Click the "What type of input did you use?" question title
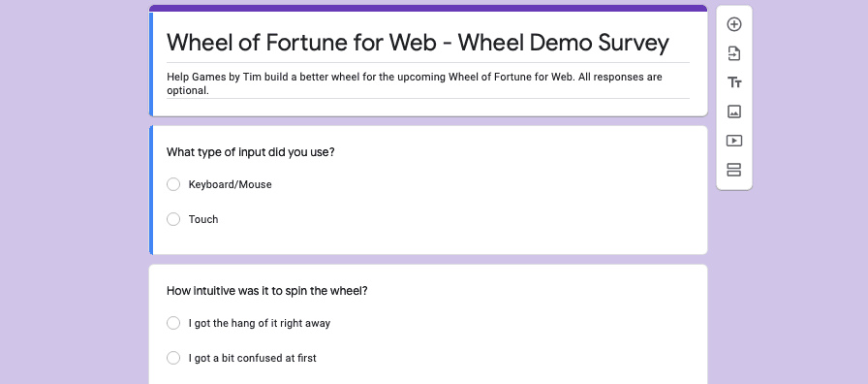 [x=250, y=152]
